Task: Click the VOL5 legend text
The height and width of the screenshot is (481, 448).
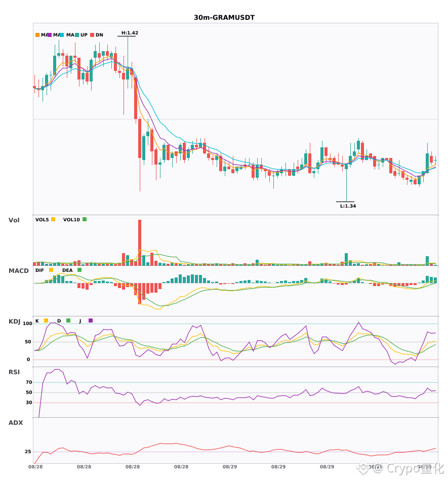Action: click(x=42, y=220)
